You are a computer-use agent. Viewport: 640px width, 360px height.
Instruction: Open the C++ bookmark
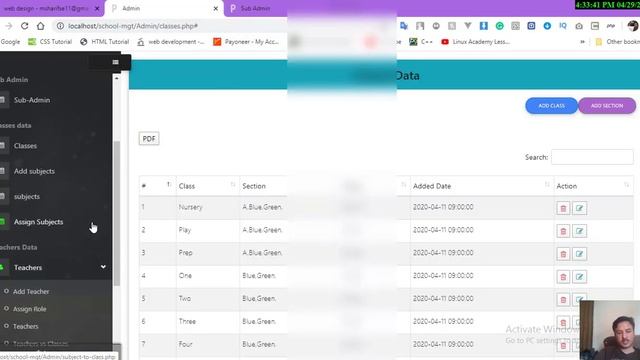coord(421,42)
